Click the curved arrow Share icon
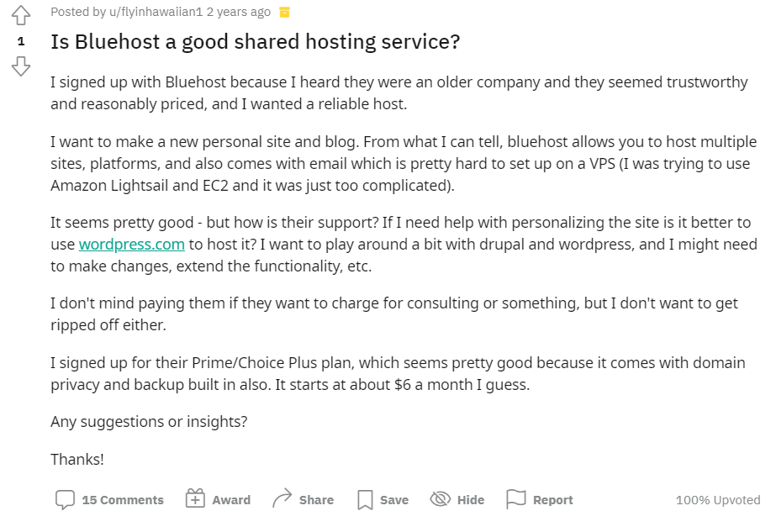776x532 pixels. pos(282,499)
